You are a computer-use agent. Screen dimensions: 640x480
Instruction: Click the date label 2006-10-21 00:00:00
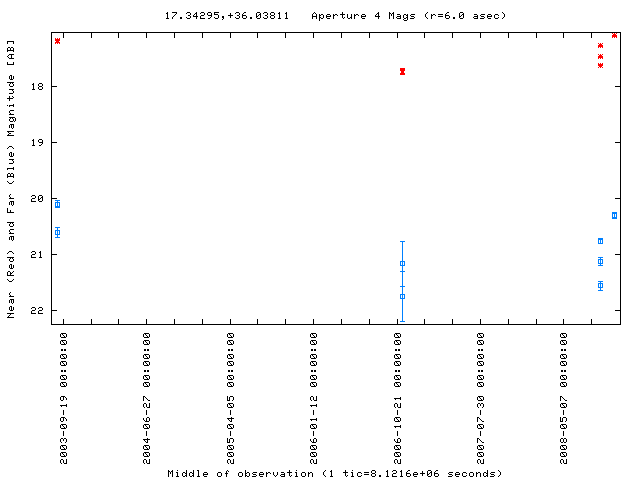click(x=398, y=398)
